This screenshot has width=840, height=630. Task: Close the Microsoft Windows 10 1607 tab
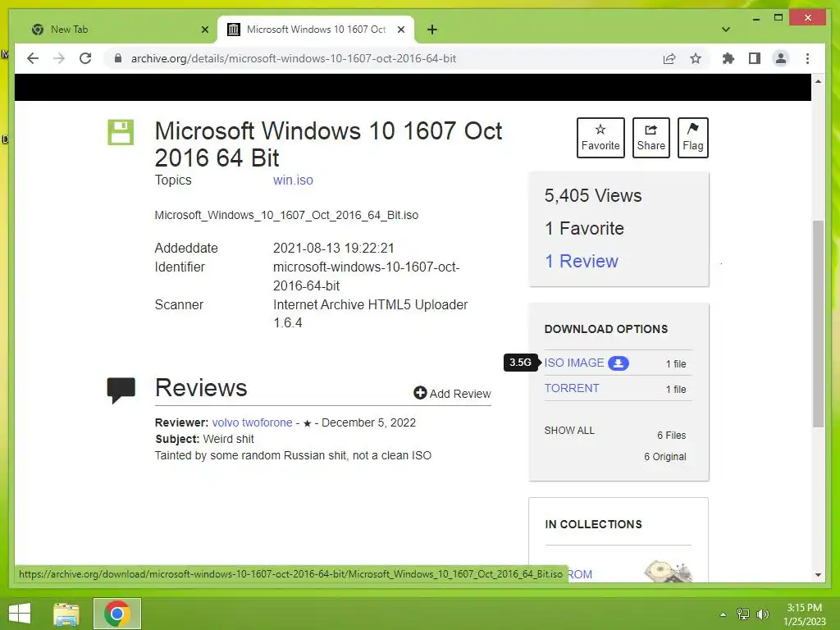pos(400,30)
